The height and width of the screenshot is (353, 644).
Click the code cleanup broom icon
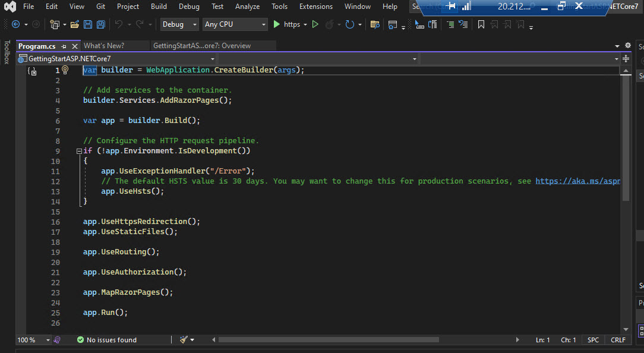184,340
